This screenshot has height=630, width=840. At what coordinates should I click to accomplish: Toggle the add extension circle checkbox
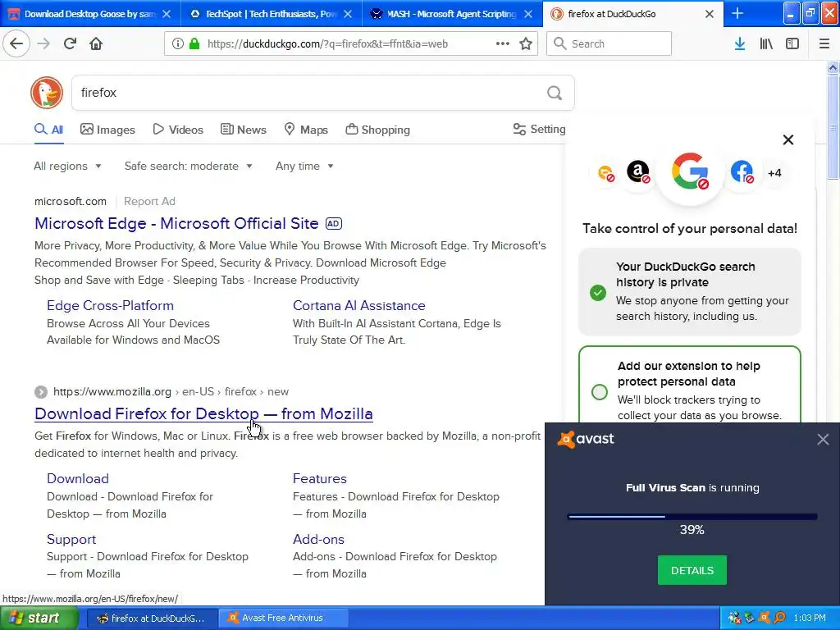click(599, 391)
